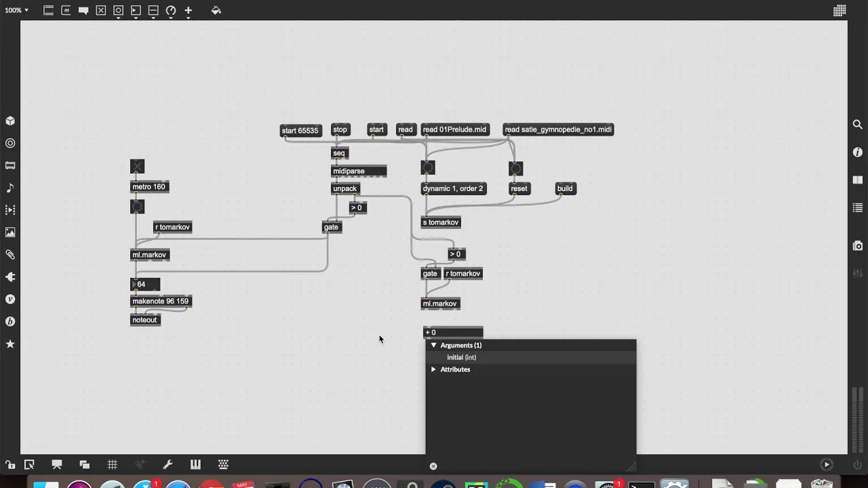Click the 'reset' message box
Viewport: 868px width, 488px height.
(x=519, y=188)
